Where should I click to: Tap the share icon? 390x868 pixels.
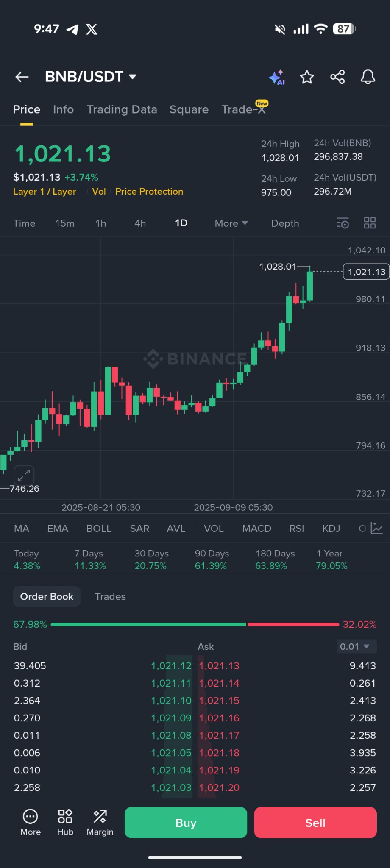(337, 77)
